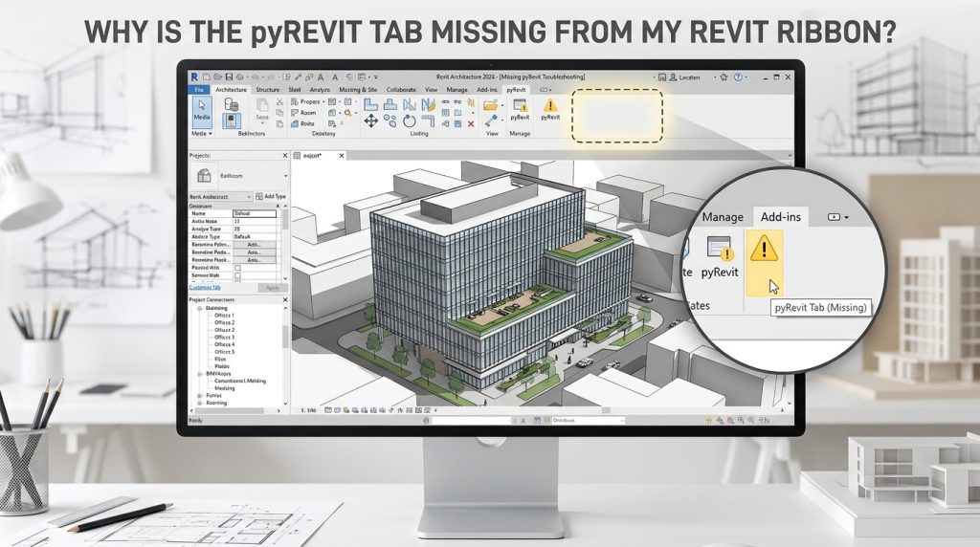This screenshot has width=980, height=547.
Task: Click the family type house thumbnail
Action: [x=204, y=176]
